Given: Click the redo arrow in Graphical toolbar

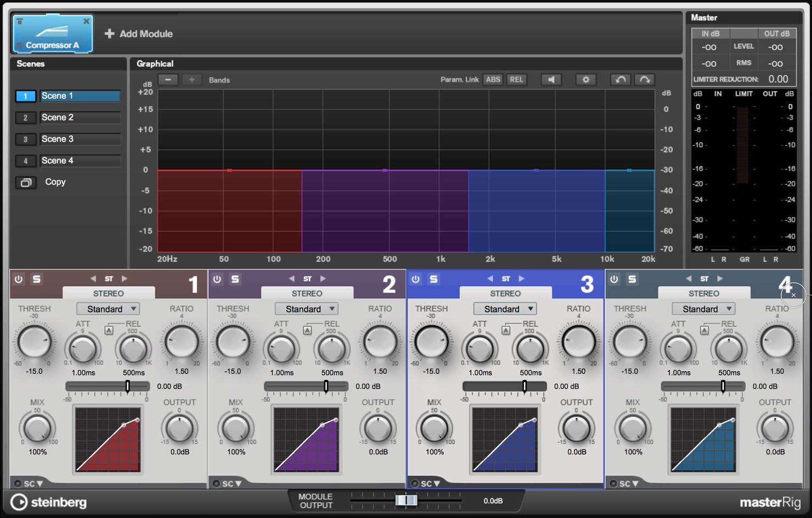Looking at the screenshot, I should click(645, 79).
